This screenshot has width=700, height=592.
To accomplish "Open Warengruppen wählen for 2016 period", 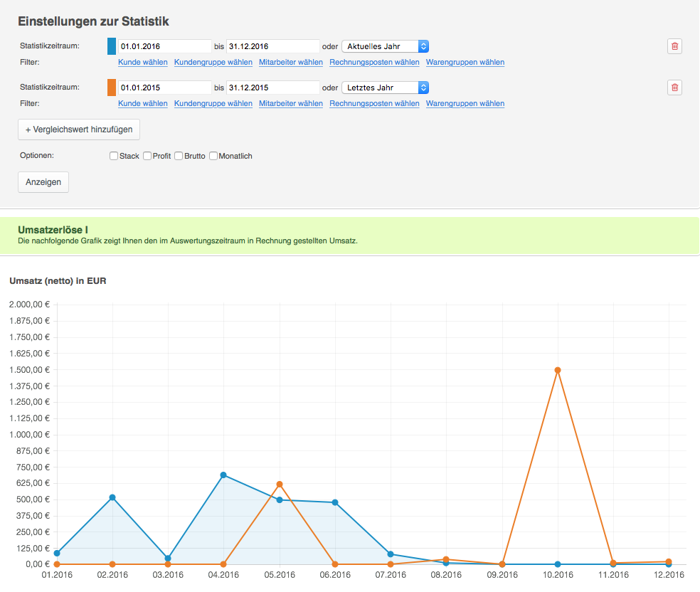I will [x=465, y=62].
